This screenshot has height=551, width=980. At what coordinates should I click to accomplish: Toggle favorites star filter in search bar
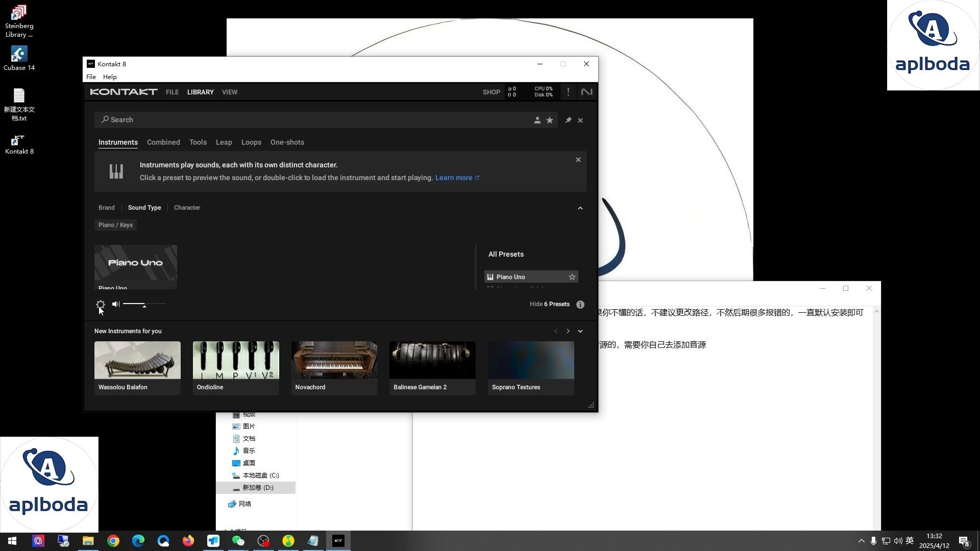point(550,120)
